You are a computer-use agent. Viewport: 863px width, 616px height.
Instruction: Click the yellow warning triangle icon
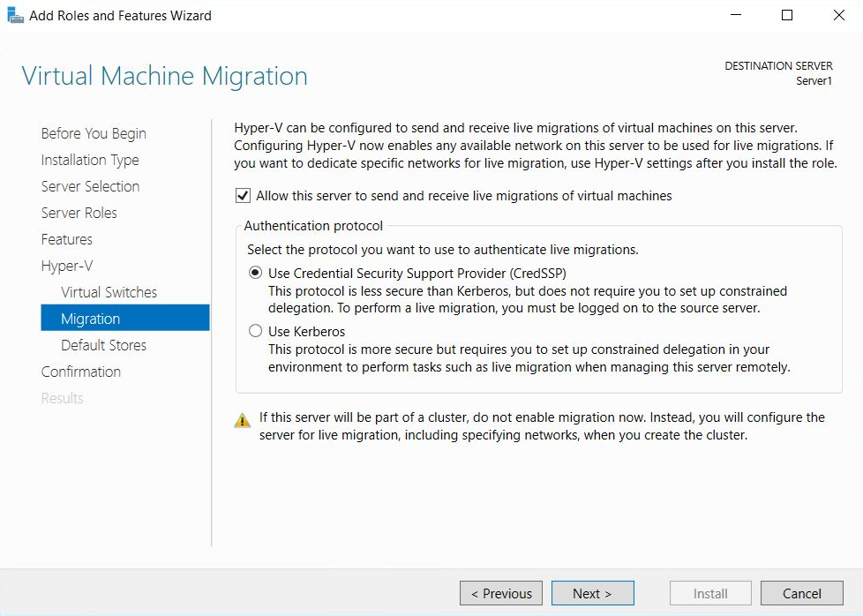242,420
